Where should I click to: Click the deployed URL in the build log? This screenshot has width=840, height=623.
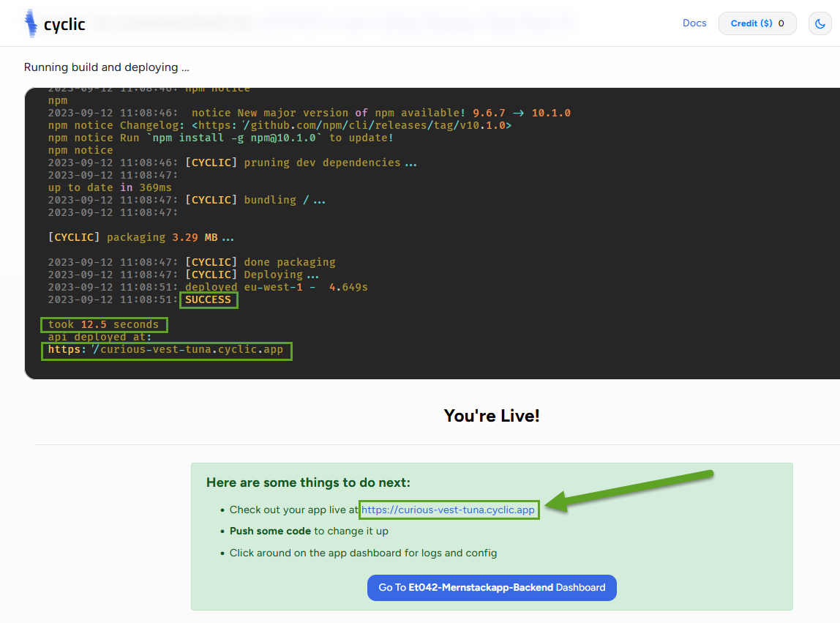click(x=165, y=349)
